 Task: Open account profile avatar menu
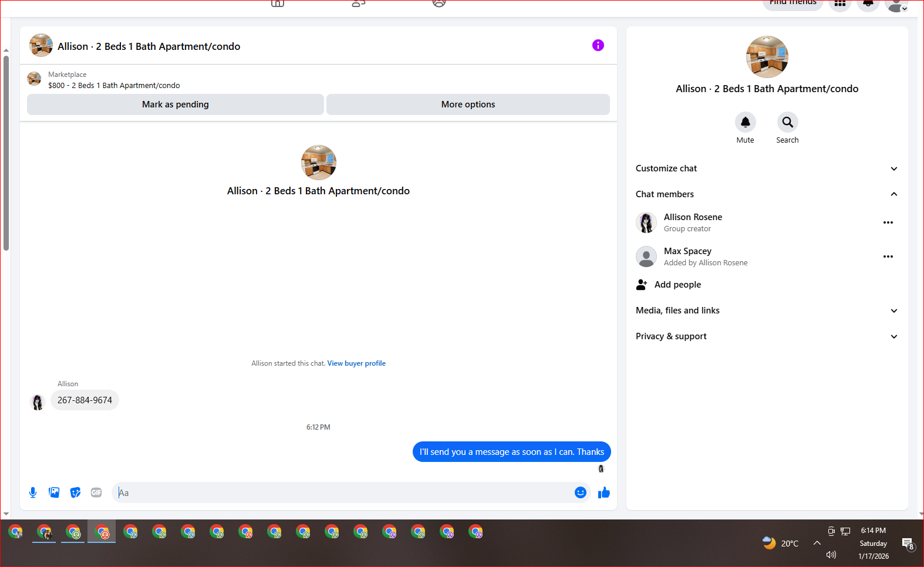pos(896,5)
